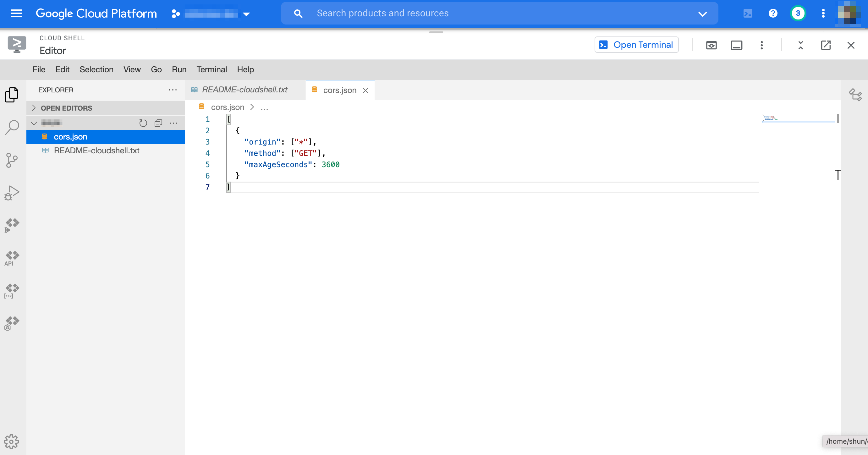
Task: Show the Explorer view in activity bar
Action: point(12,95)
